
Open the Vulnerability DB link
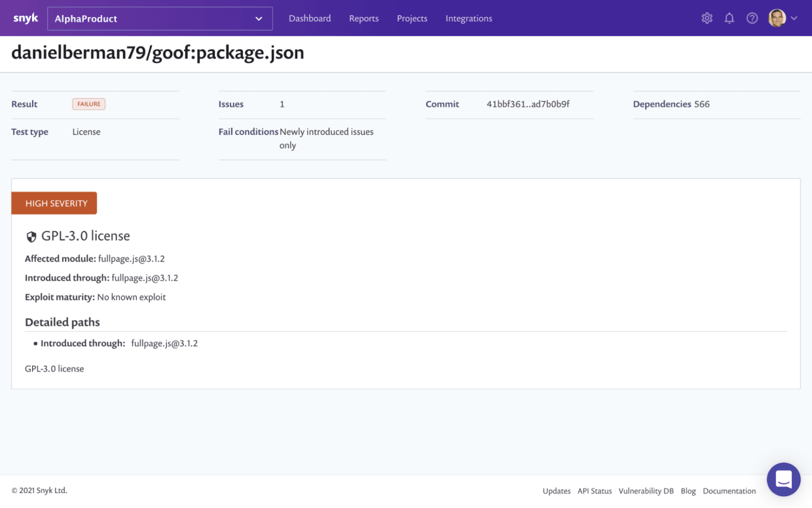click(x=646, y=491)
